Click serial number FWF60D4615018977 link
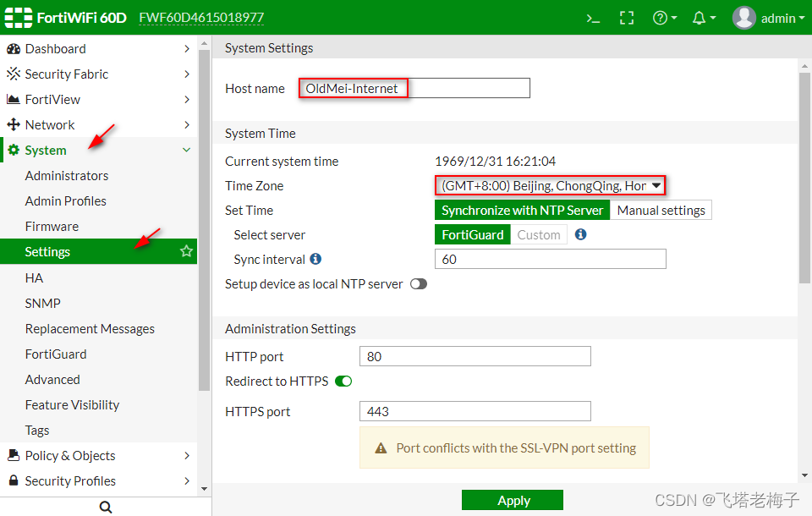The image size is (812, 516). point(201,18)
